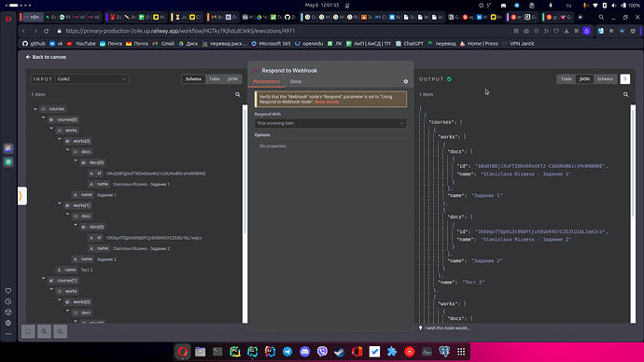Open Respond to Webhook node settings gear
Image resolution: width=644 pixels, height=362 pixels.
click(x=406, y=82)
